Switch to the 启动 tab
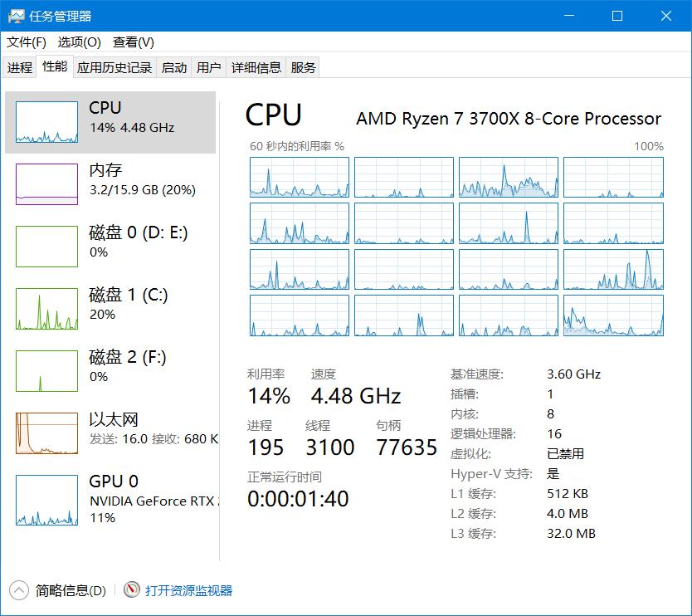Screen dimensions: 692x616 tap(173, 67)
